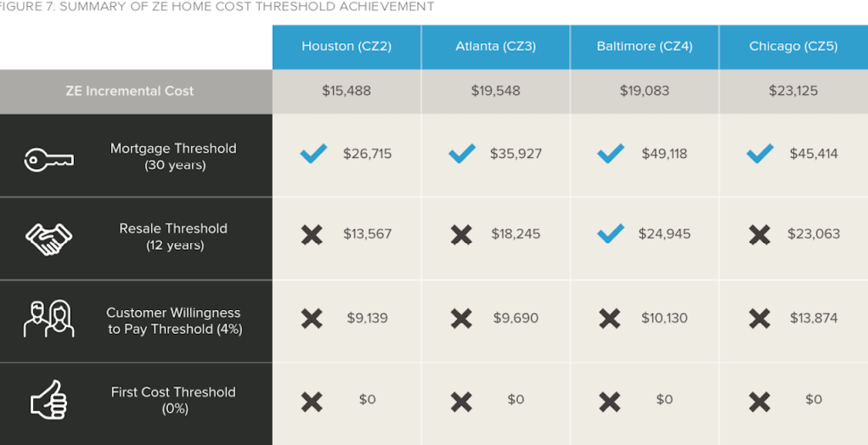
Task: Click Baltimore's Resale Threshold blue checkmark
Action: point(611,234)
